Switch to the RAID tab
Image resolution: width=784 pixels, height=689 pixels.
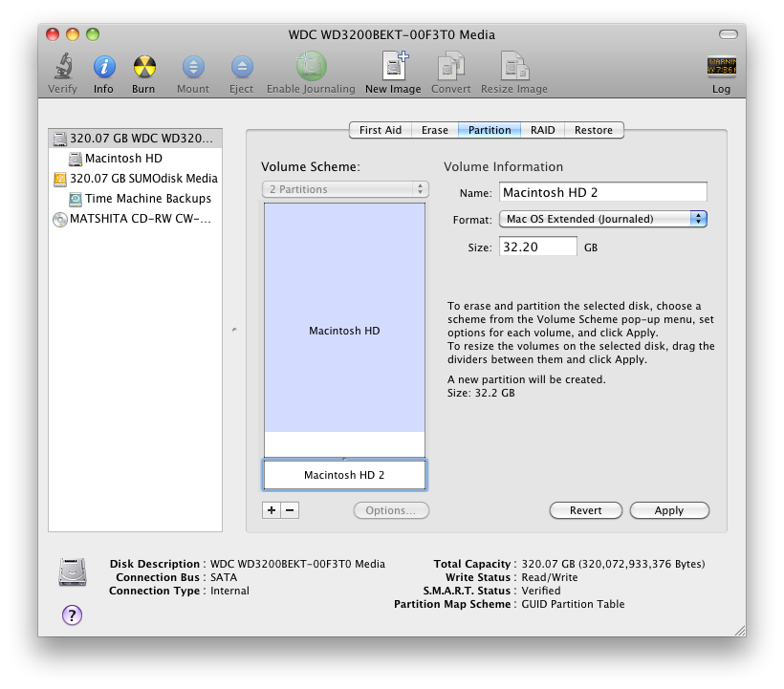tap(542, 130)
